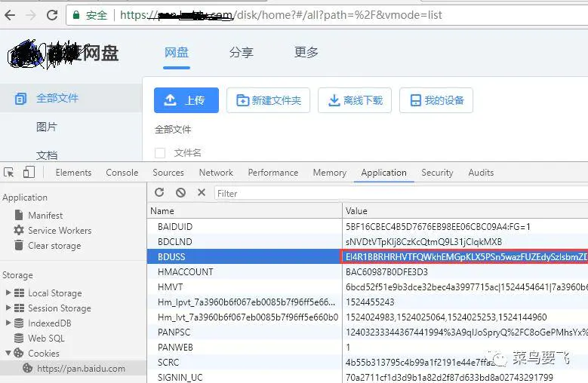Click the 全部文件 sidebar file icon
This screenshot has width=588, height=383.
(x=20, y=99)
